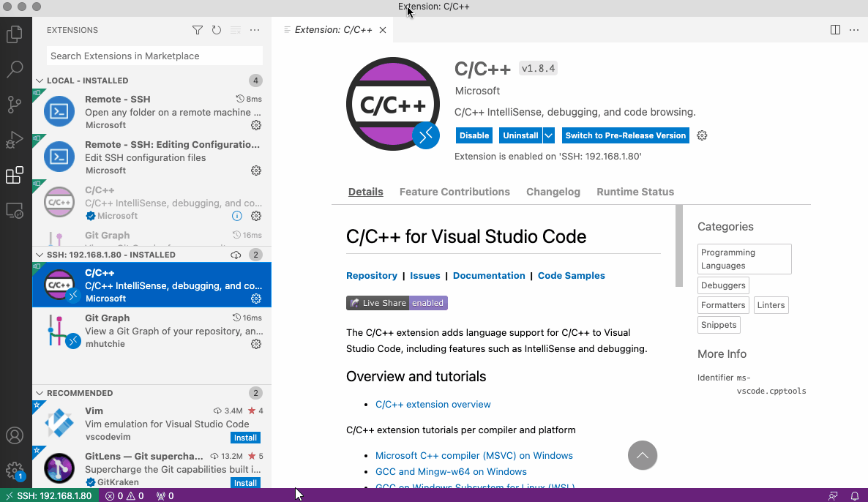Focus the Search Extensions in Marketplace field

pos(154,56)
